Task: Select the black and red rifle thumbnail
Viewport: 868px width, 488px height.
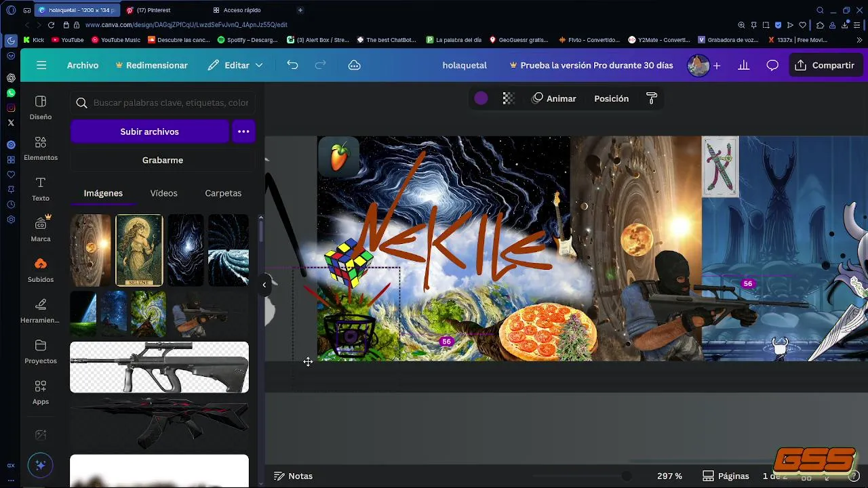Action: 159,424
